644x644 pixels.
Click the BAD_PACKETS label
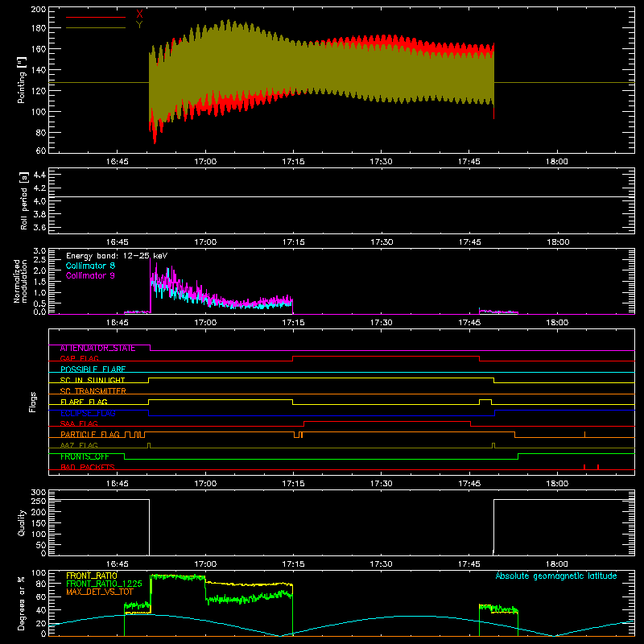coord(88,467)
